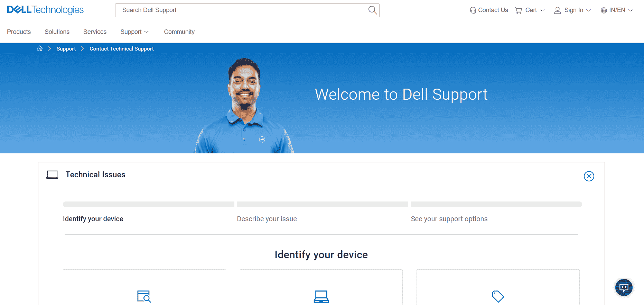Click the browse-search device card icon

pyautogui.click(x=144, y=296)
